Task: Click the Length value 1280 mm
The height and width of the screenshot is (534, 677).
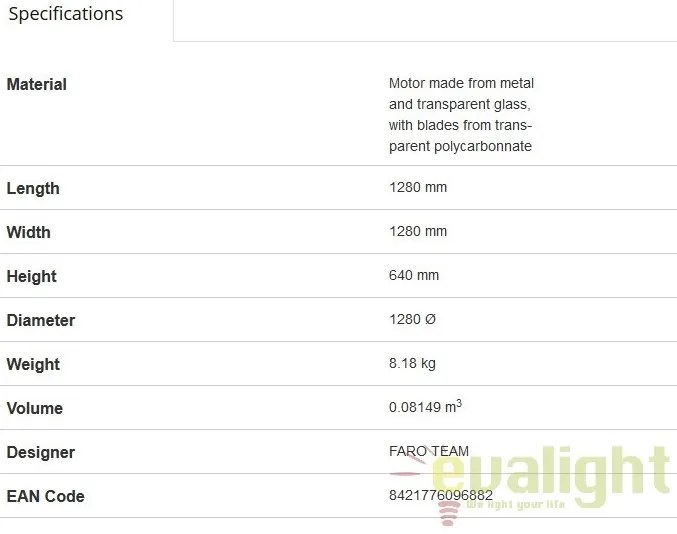Action: [418, 188]
